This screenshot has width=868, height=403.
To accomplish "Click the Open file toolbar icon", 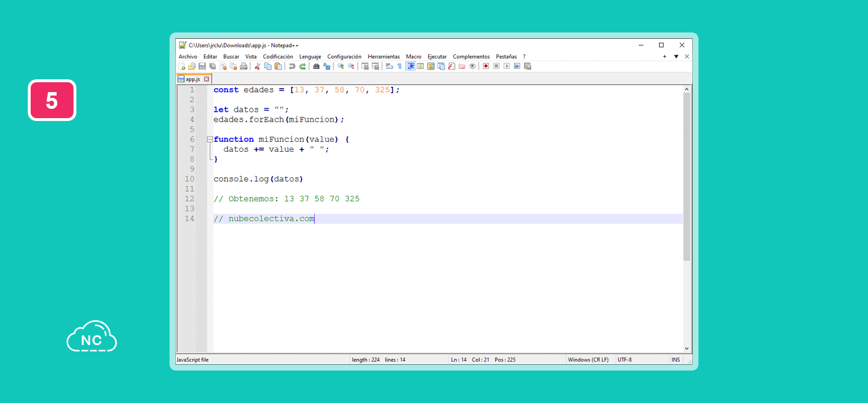I will pos(192,66).
